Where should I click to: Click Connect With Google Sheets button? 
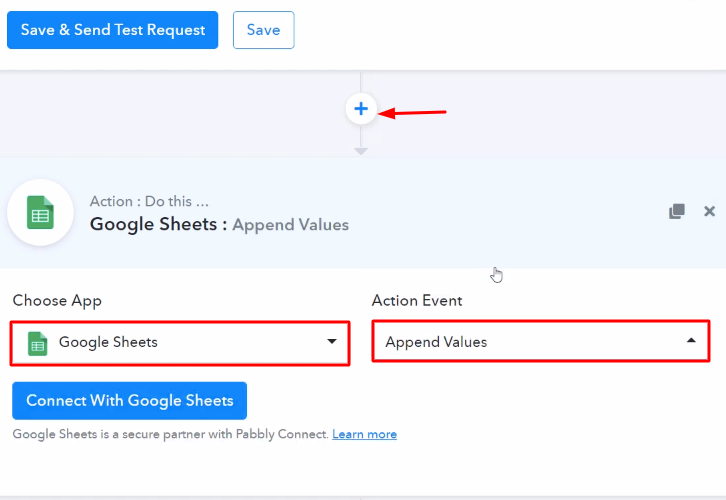[x=130, y=401]
